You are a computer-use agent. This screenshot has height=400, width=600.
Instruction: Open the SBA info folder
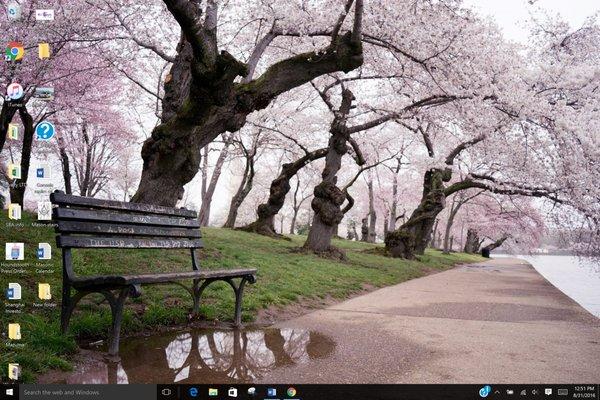tap(14, 212)
